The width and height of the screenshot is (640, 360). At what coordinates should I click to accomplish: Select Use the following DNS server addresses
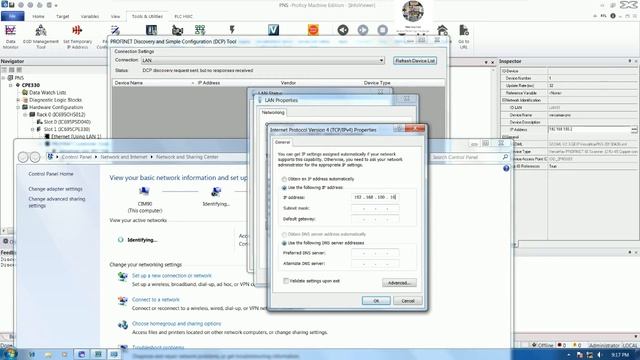tap(284, 243)
